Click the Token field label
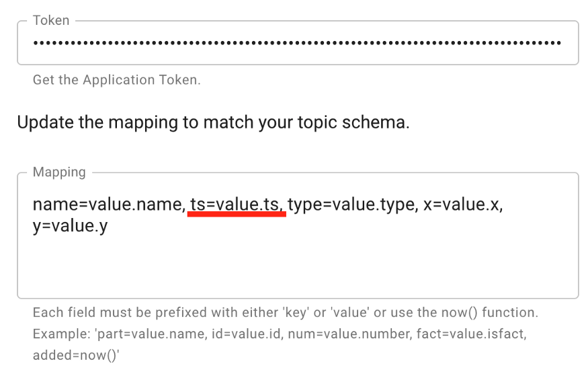This screenshot has width=588, height=372. 51,21
